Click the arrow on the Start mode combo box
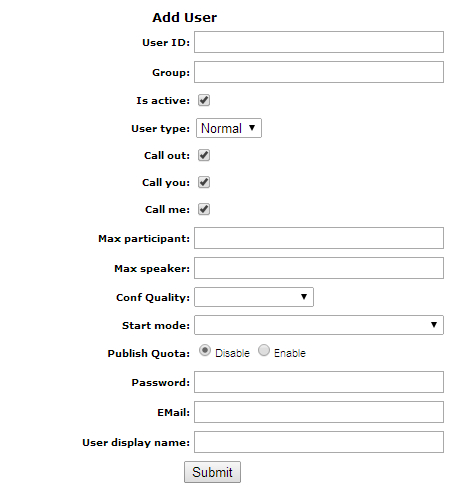The image size is (449, 492). coord(434,325)
